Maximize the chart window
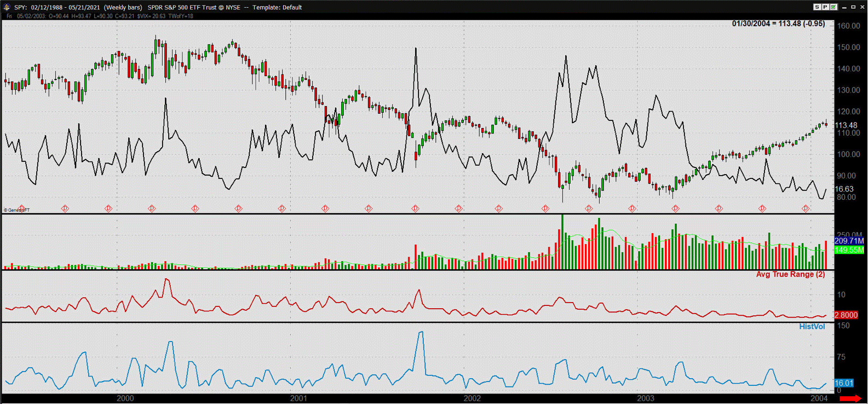Image resolution: width=868 pixels, height=405 pixels. tap(853, 7)
